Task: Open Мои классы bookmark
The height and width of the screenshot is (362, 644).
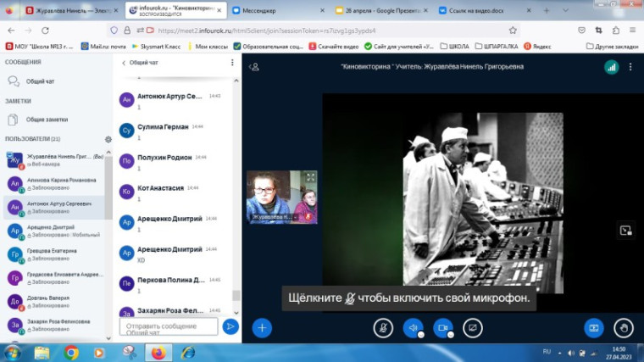Action: pos(208,47)
